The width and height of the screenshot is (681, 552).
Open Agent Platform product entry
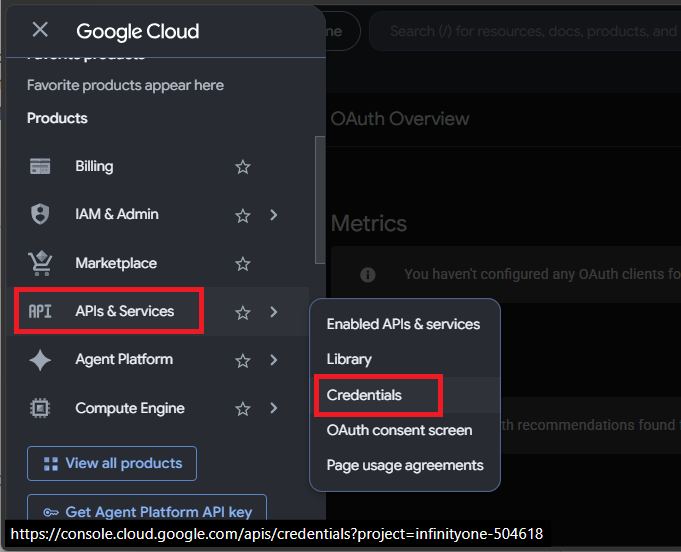click(124, 360)
